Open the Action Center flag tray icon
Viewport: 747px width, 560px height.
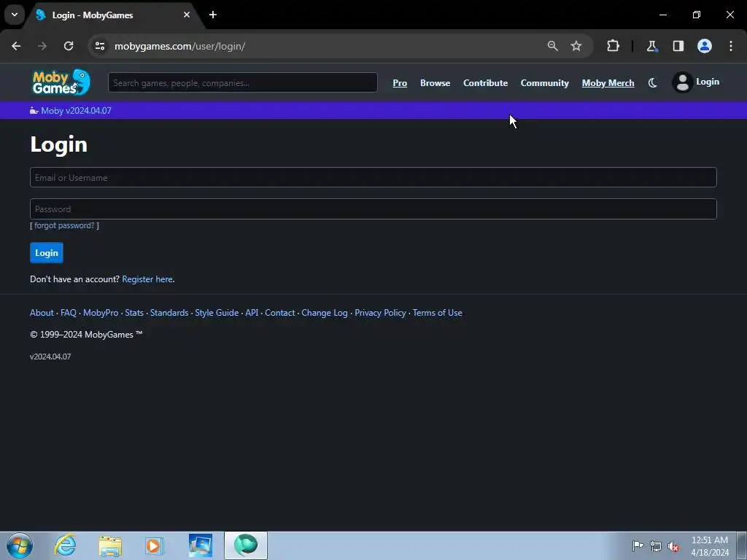[x=638, y=545]
